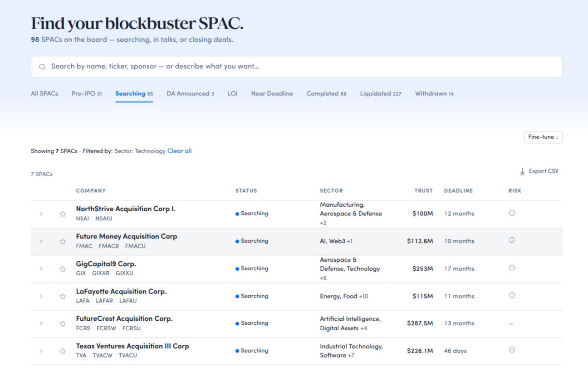588x368 pixels.
Task: Switch to the Pre-IPO tab
Action: pyautogui.click(x=87, y=94)
